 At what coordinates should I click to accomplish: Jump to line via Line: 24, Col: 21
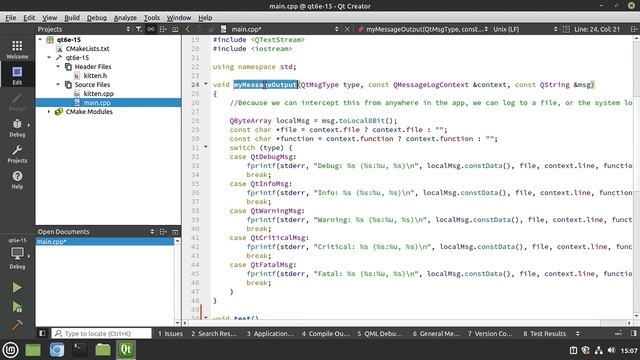pyautogui.click(x=596, y=29)
